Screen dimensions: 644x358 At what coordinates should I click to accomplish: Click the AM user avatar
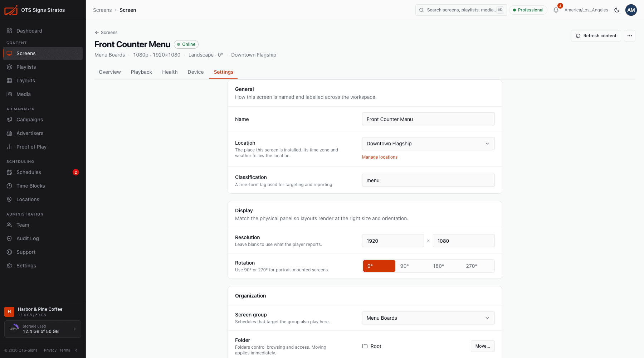pyautogui.click(x=631, y=10)
